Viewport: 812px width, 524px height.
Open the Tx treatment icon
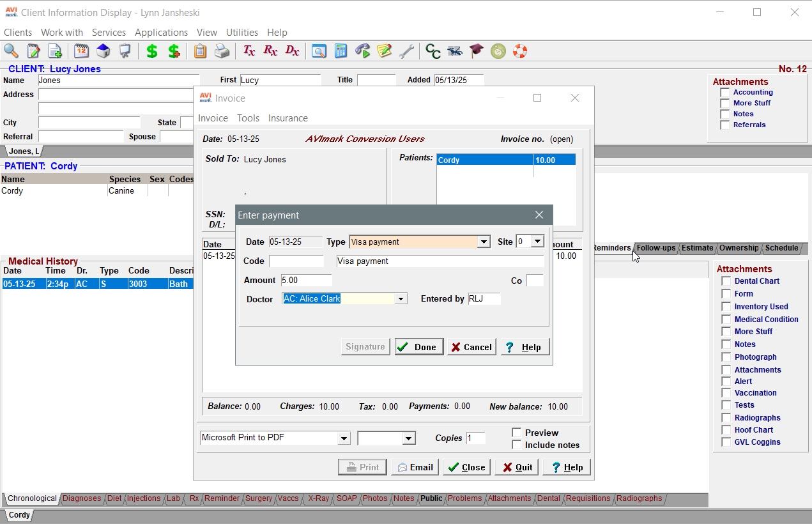(249, 51)
